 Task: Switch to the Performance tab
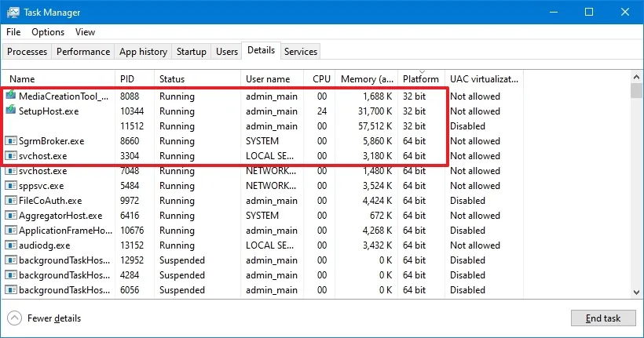point(83,52)
